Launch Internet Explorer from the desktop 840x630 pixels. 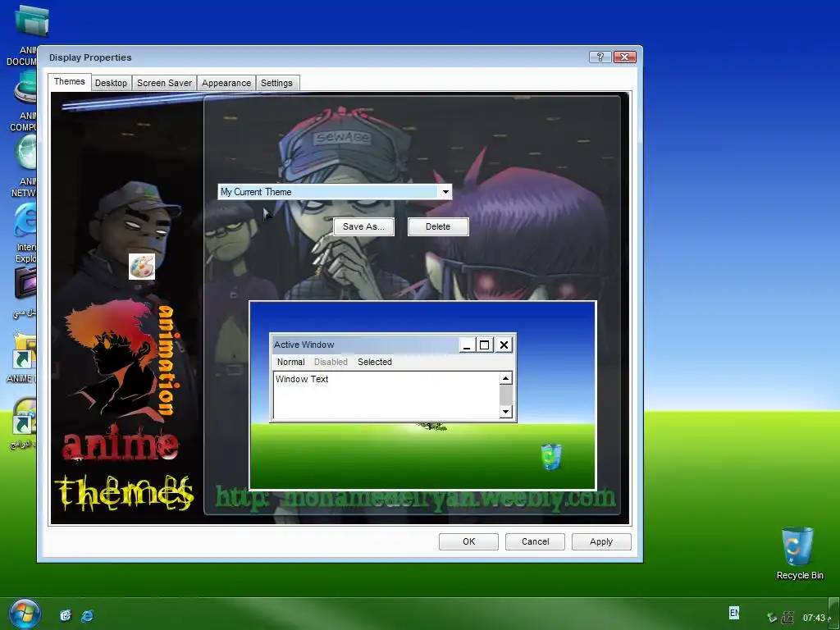pos(25,219)
